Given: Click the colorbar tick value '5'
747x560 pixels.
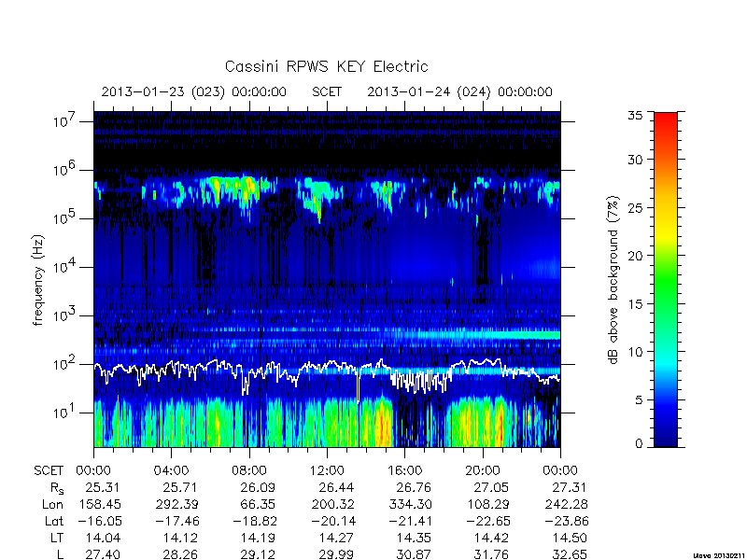Looking at the screenshot, I should tap(639, 400).
